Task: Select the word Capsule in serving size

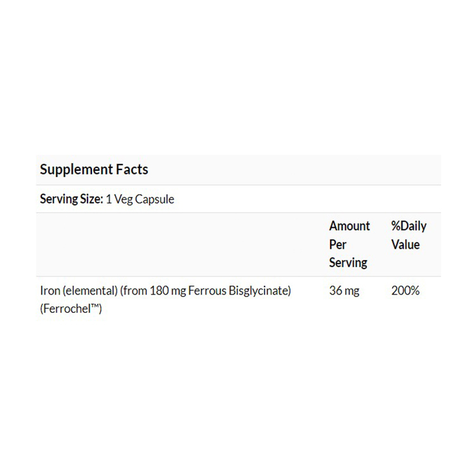Action: click(155, 199)
